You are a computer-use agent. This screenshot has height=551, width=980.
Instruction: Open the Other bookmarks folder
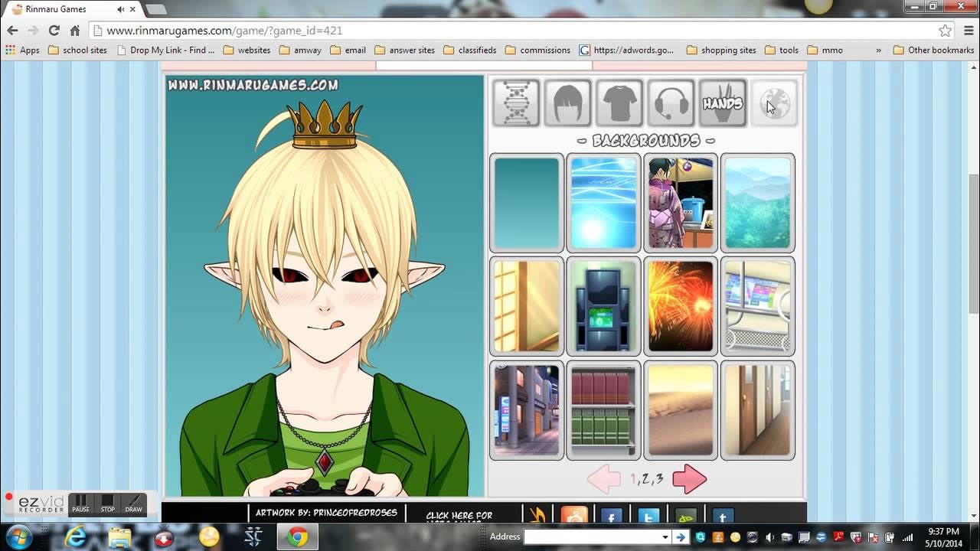pos(933,50)
